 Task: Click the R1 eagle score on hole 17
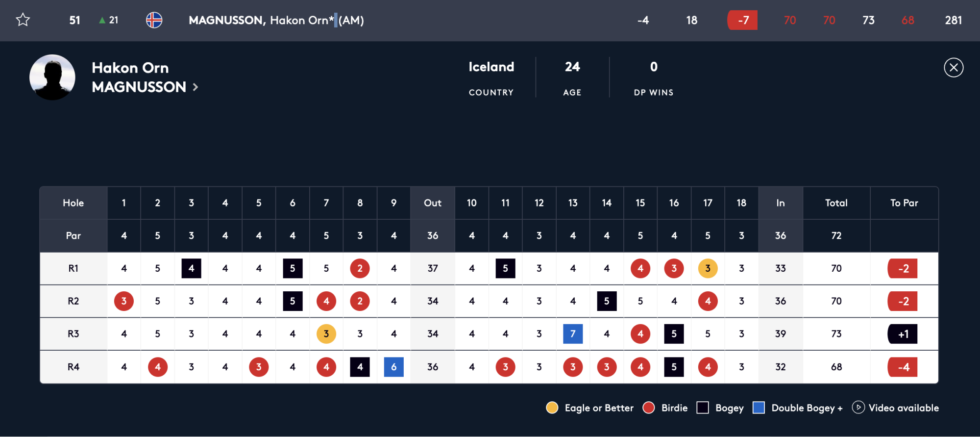[x=708, y=268]
